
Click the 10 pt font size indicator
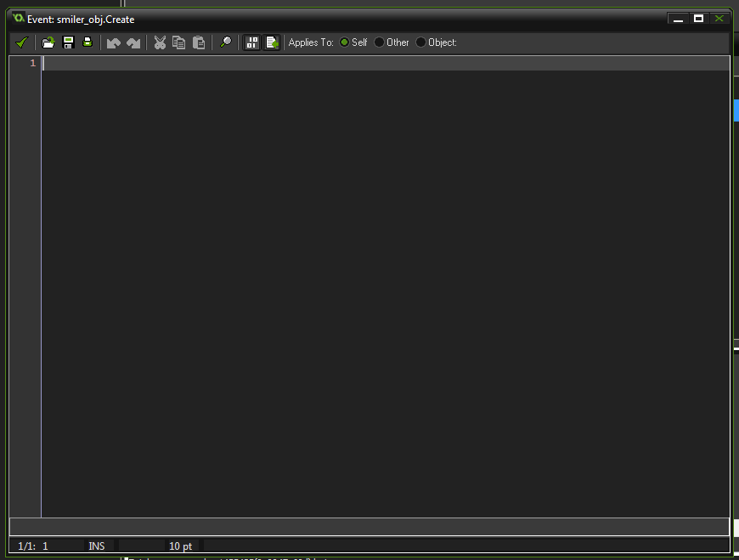coord(181,546)
